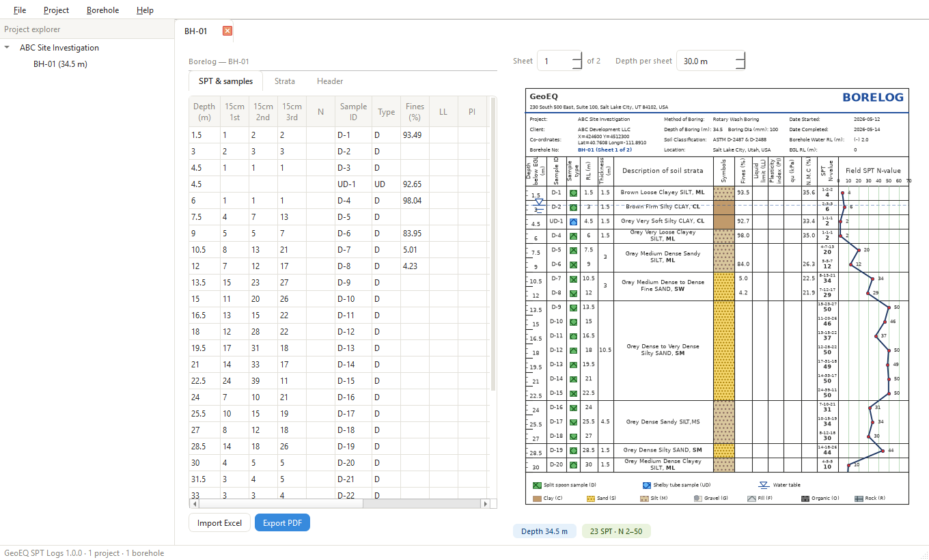
Task: Click the Shelby tube icon for sample UD-1
Action: (574, 221)
